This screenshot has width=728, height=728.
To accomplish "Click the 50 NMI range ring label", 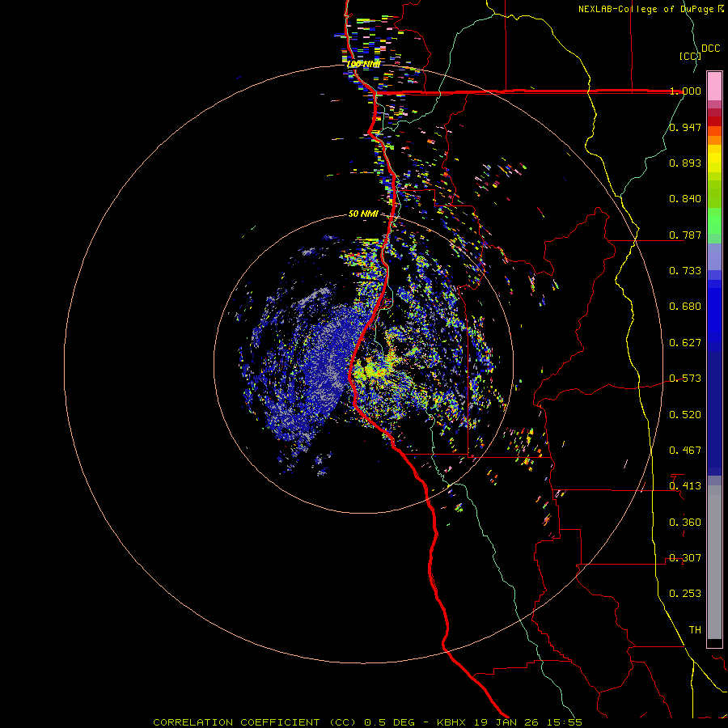I will (363, 214).
